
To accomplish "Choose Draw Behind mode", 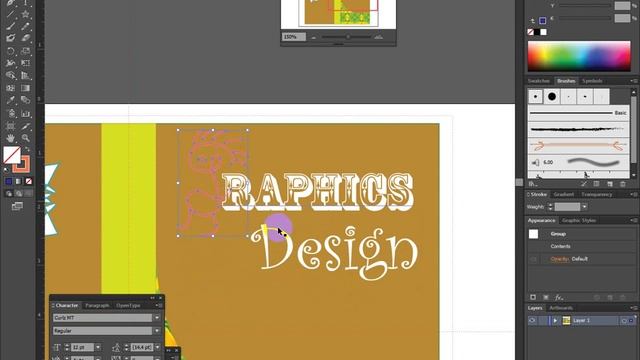I will 19,194.
